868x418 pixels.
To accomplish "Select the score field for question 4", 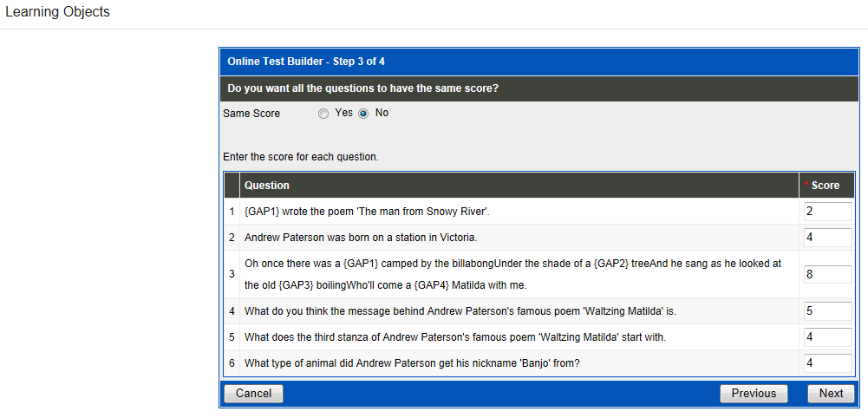I will click(x=827, y=311).
